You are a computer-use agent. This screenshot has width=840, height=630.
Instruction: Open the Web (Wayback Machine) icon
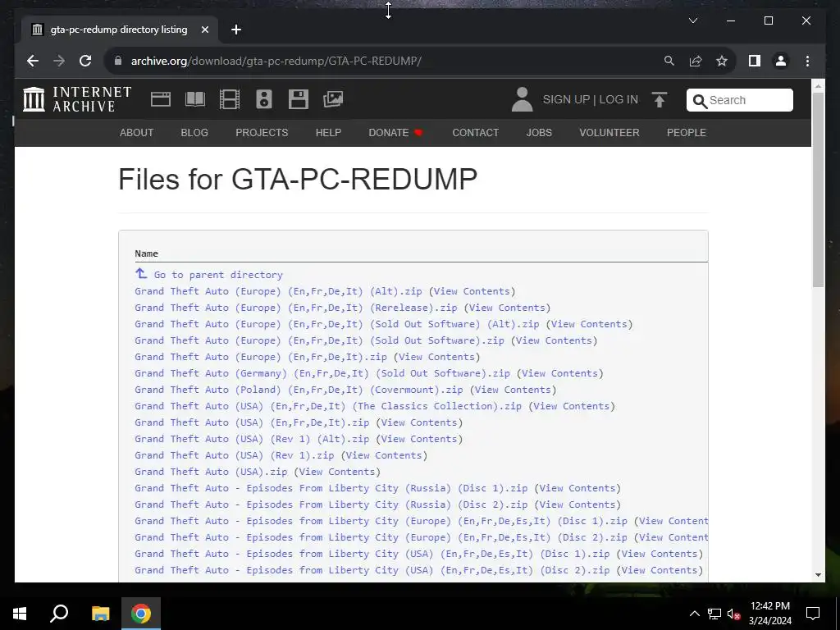(x=161, y=99)
